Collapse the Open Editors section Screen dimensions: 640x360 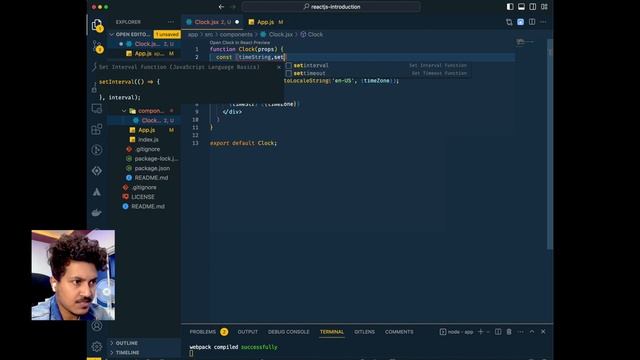[130, 34]
